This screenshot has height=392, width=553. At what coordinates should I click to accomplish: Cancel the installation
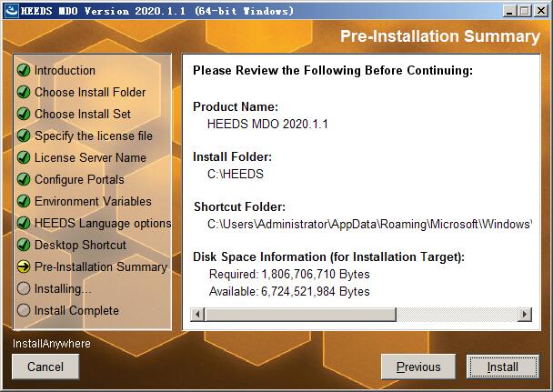[x=45, y=367]
